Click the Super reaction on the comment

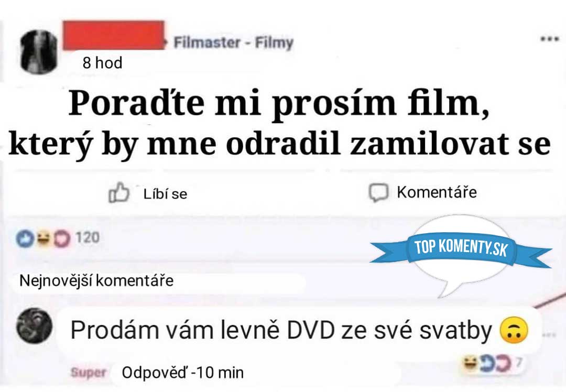(89, 372)
